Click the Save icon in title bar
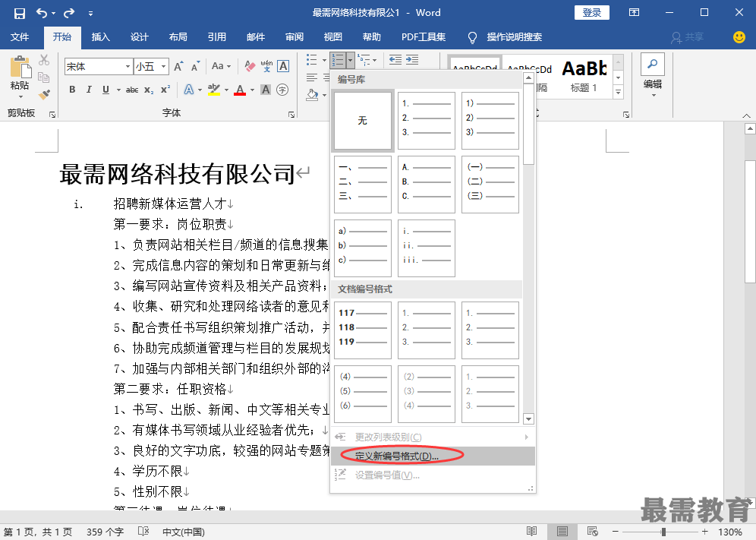 19,13
